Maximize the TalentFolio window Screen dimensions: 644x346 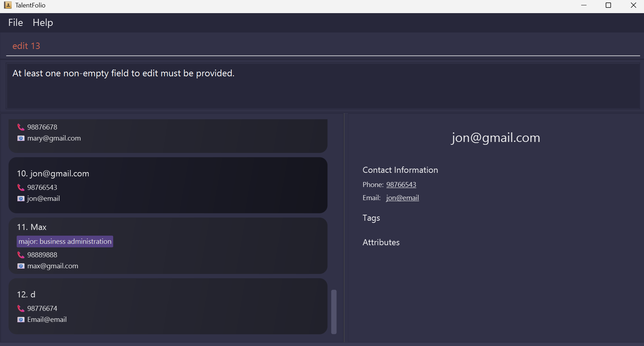[x=608, y=5]
